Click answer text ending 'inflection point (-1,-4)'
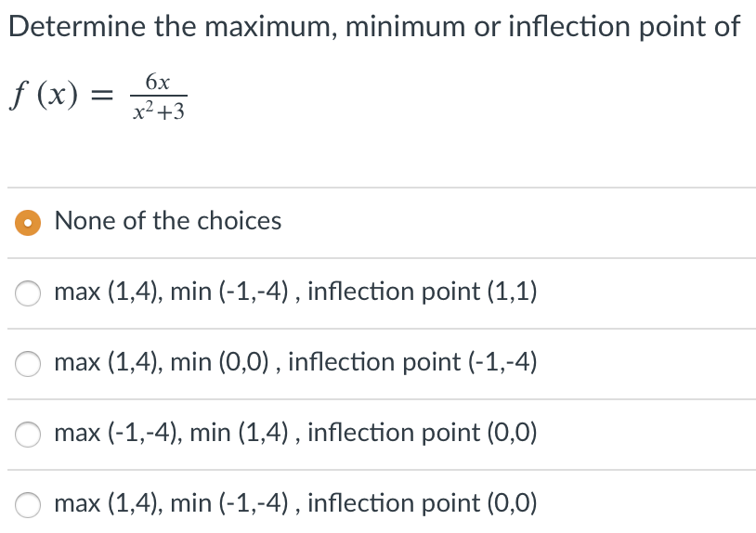The image size is (756, 533). (295, 362)
